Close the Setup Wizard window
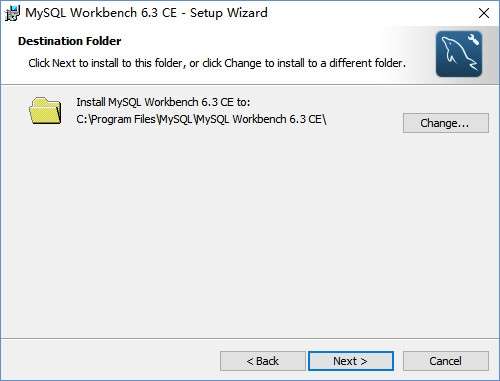Screen dimensions: 500x381 (484, 13)
